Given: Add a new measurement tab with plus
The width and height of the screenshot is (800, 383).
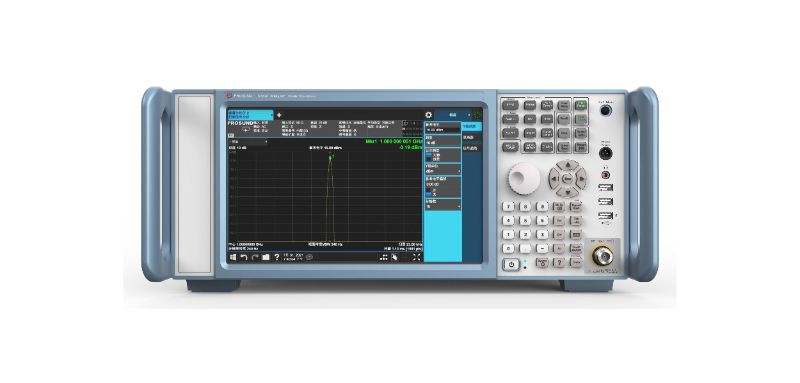Looking at the screenshot, I should coord(279,115).
